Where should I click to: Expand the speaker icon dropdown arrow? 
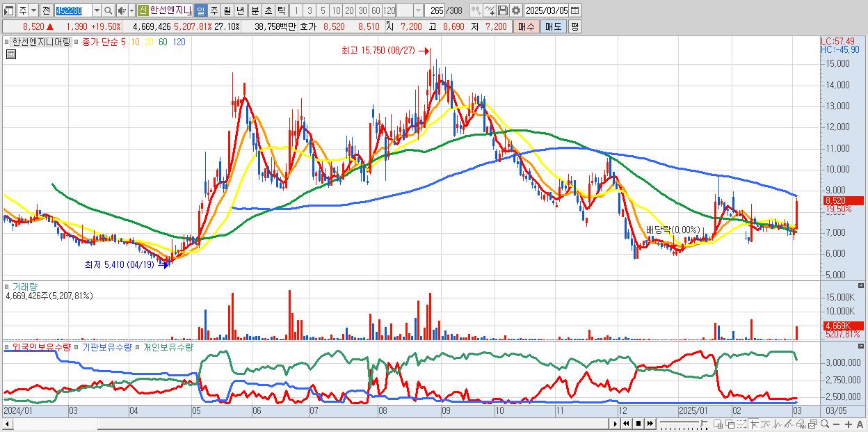(131, 10)
